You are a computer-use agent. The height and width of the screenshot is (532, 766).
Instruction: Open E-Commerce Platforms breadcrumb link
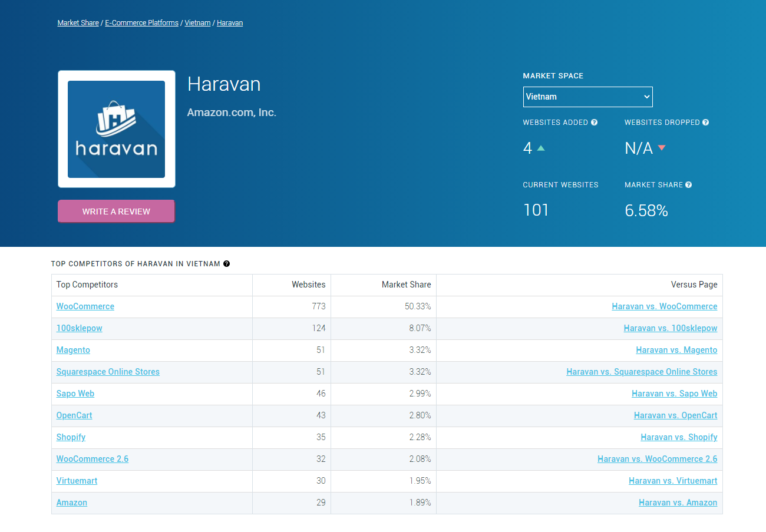click(x=141, y=23)
